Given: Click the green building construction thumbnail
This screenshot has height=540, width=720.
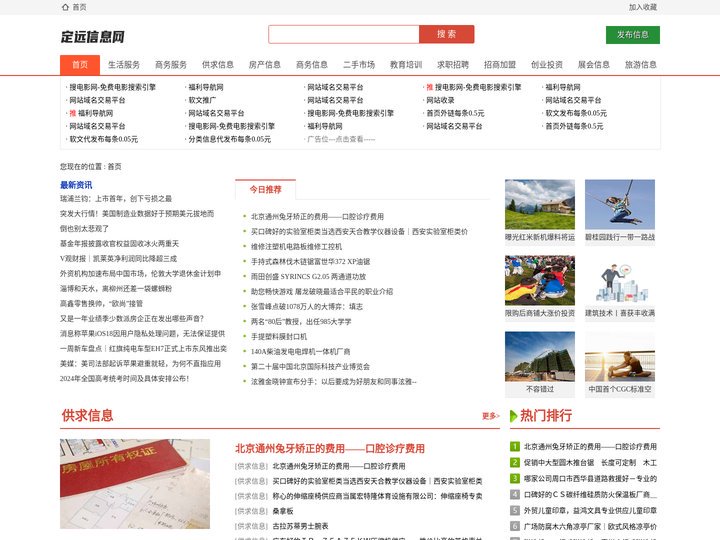Looking at the screenshot, I should [540, 356].
